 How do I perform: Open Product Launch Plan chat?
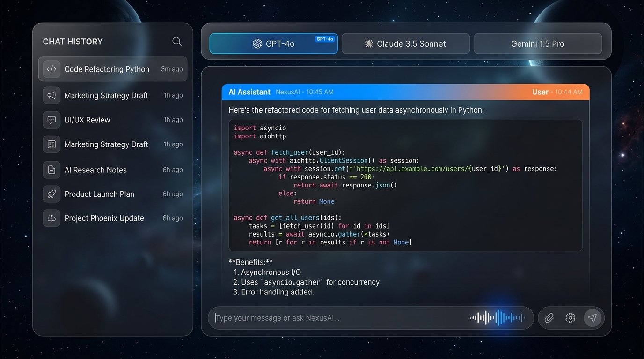113,194
